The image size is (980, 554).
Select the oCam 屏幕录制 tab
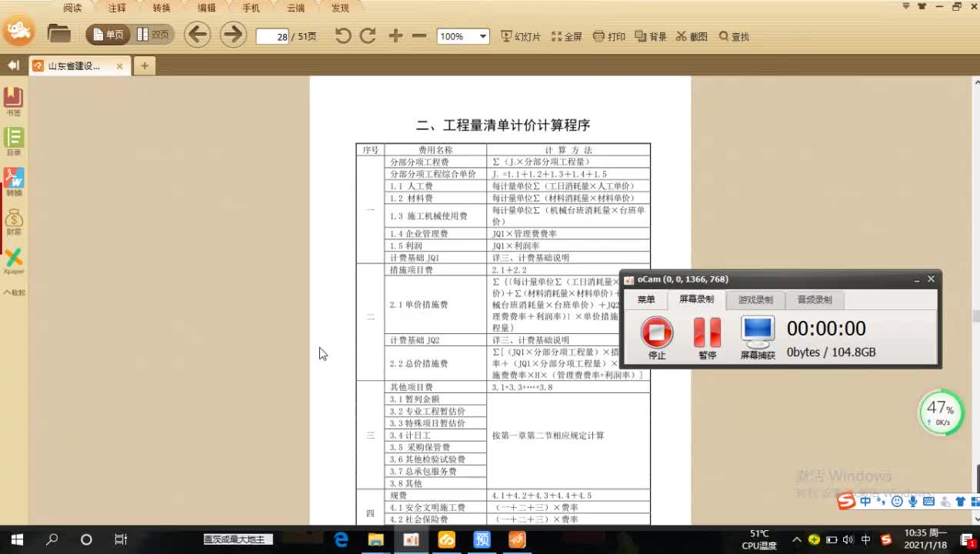tap(696, 299)
